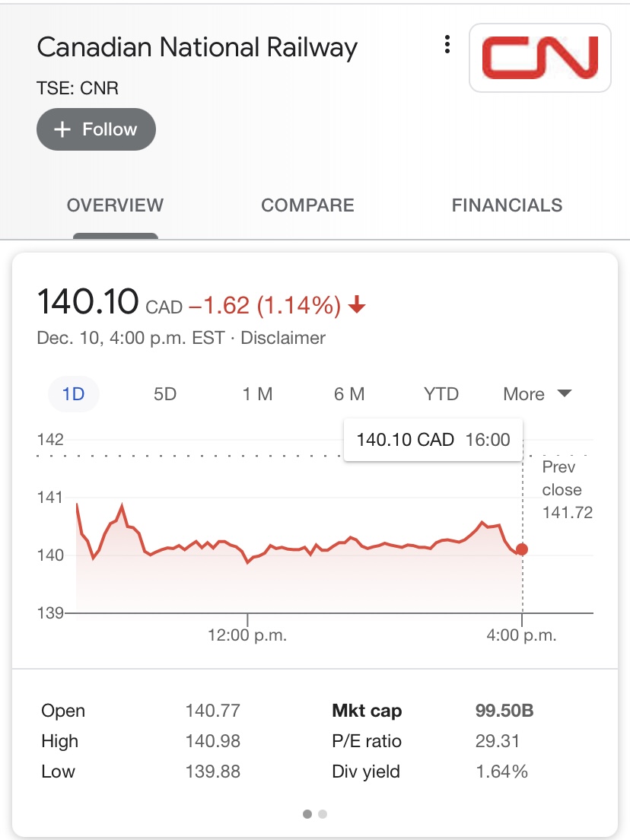Click the red data point on chart
The height and width of the screenshot is (840, 630).
pos(521,549)
